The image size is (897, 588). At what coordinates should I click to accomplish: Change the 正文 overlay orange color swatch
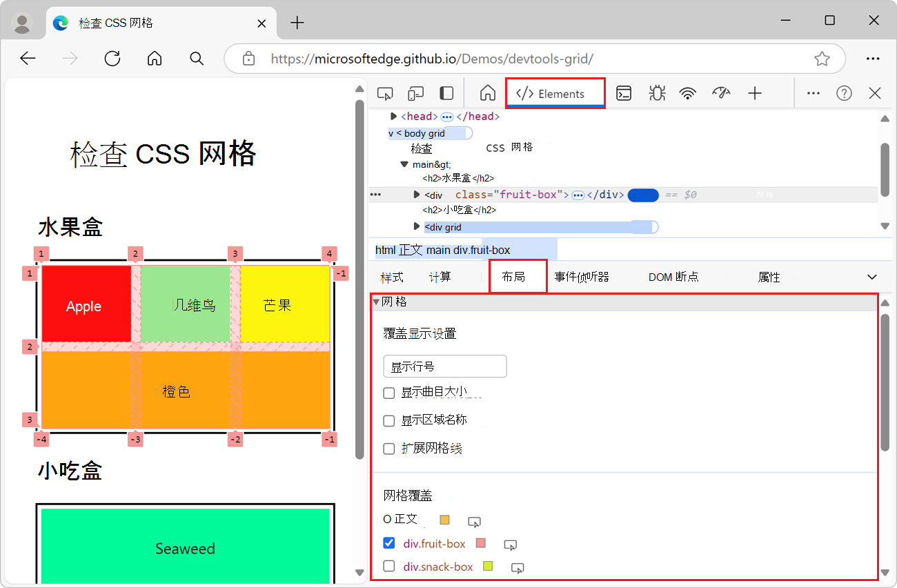click(444, 520)
